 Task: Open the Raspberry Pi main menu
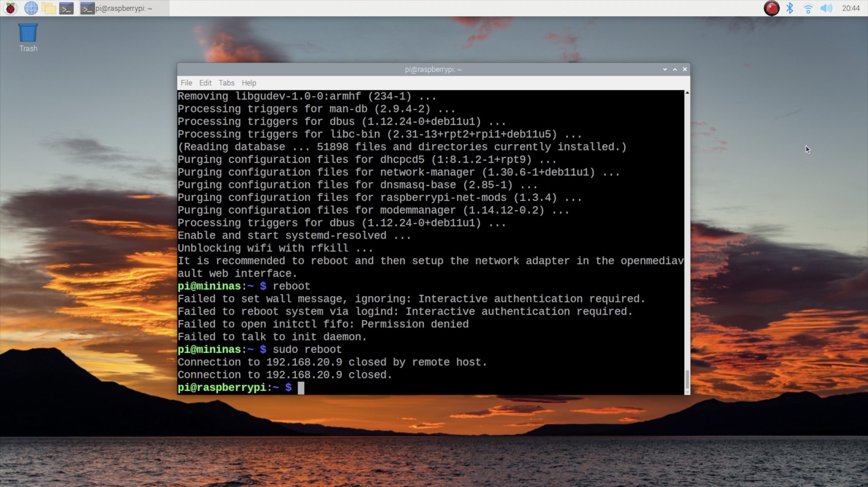point(11,8)
